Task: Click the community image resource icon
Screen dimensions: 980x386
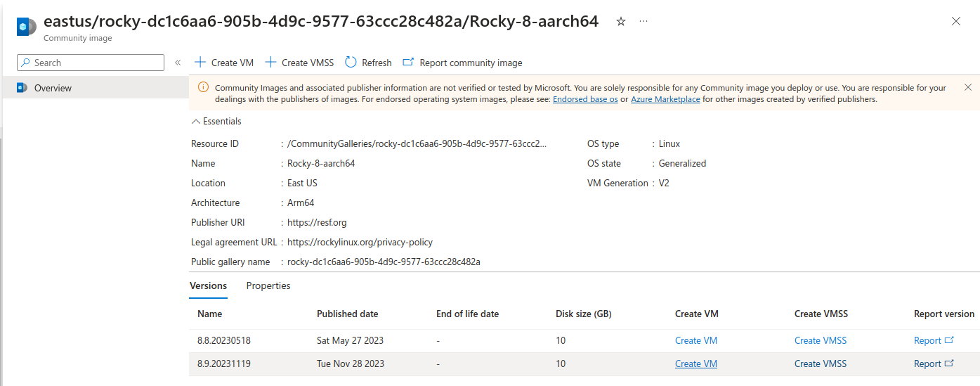Action: click(x=27, y=27)
